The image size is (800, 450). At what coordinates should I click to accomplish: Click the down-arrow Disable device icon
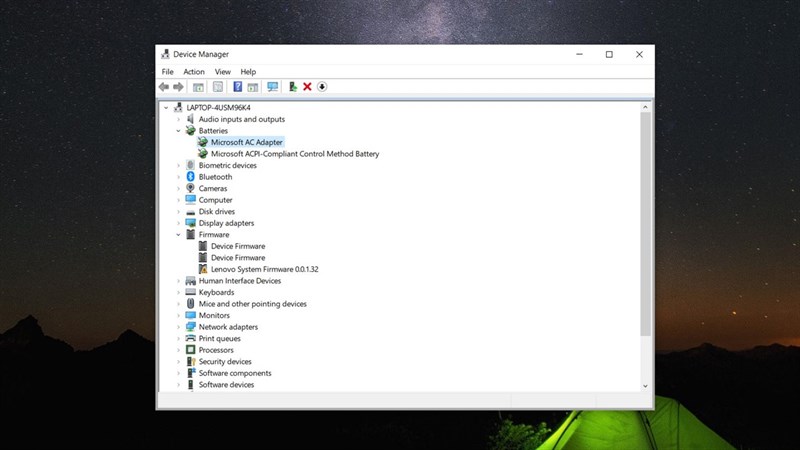322,87
